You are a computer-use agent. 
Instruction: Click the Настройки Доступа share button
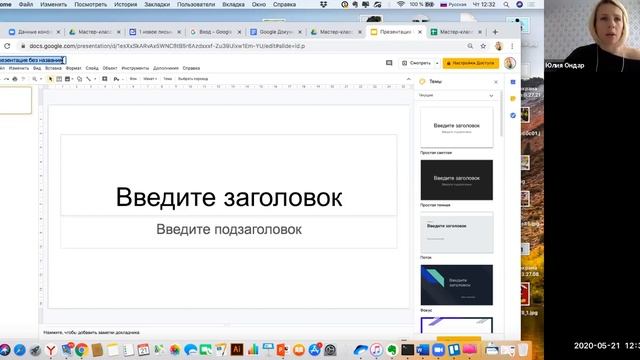click(471, 63)
